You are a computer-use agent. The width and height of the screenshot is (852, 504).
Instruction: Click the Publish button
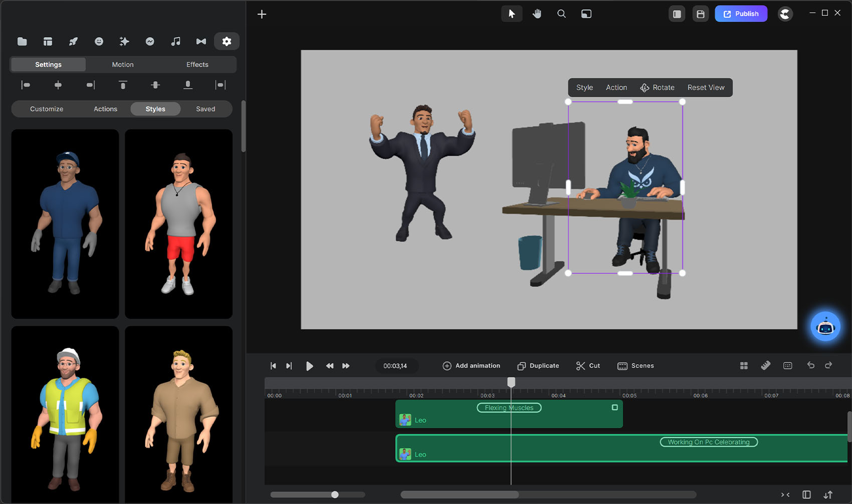point(741,14)
